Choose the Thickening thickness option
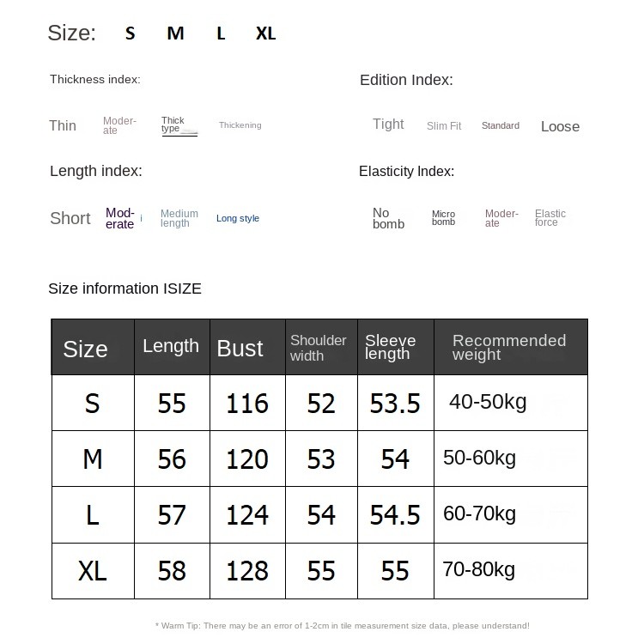This screenshot has width=644, height=644. [x=240, y=125]
